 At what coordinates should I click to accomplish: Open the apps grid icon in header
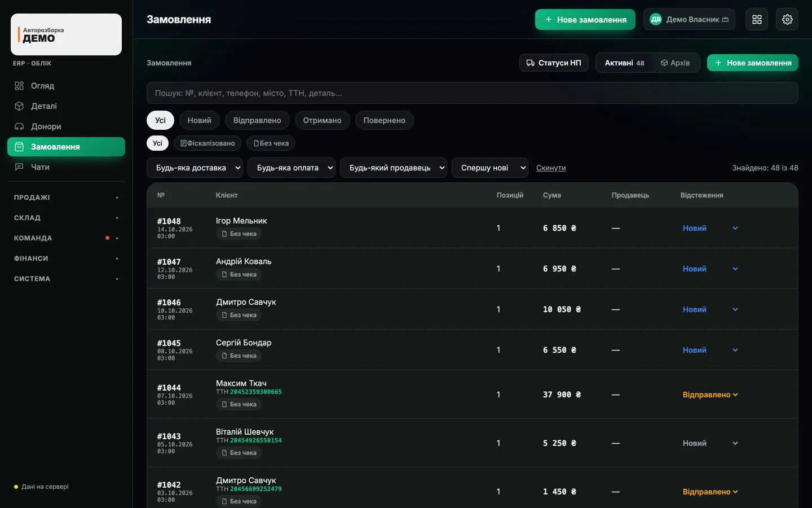click(x=757, y=20)
